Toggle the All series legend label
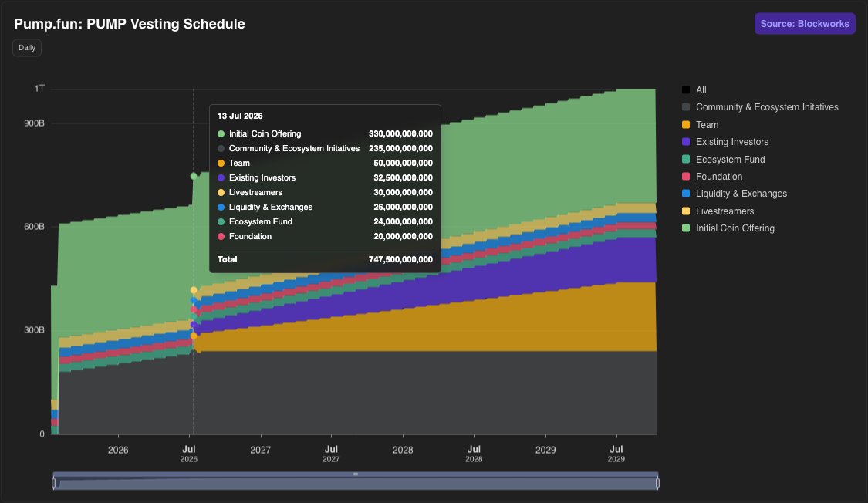 coord(701,90)
